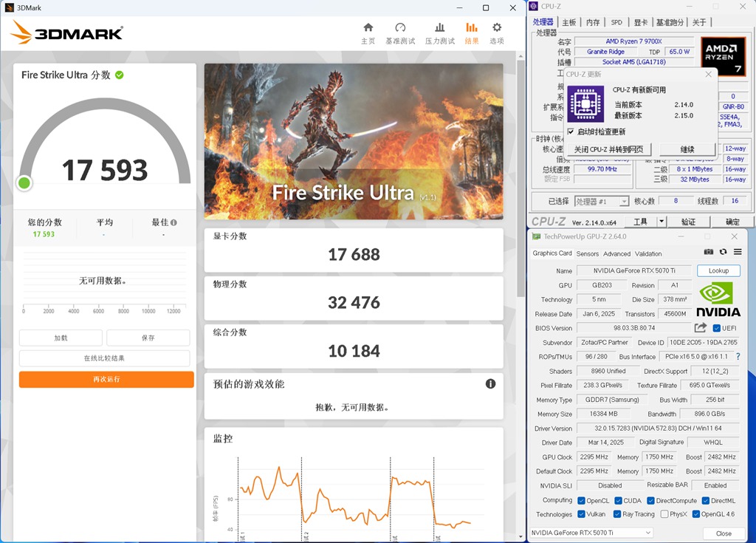This screenshot has height=543, width=756.
Task: Click the info icon beside 最佳
Action: coord(173,222)
